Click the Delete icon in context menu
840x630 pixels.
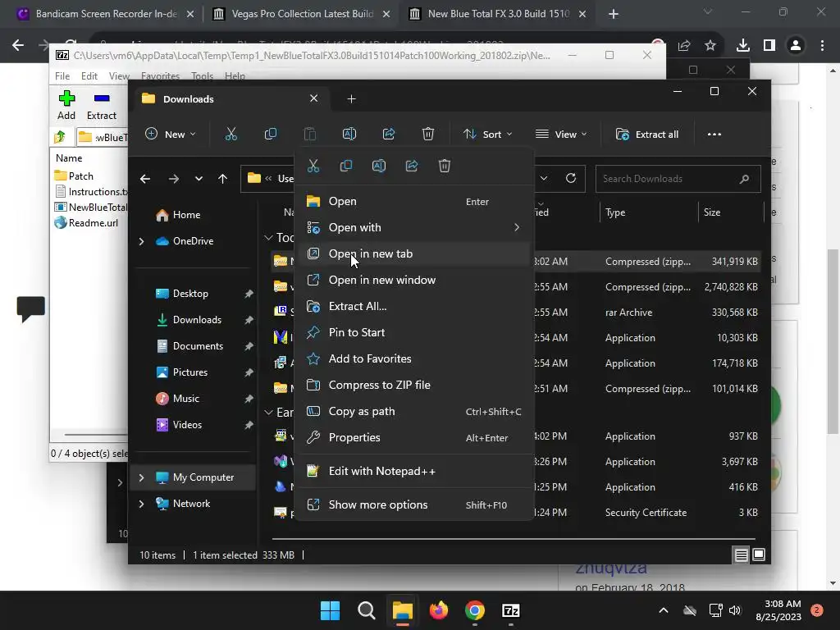coord(445,166)
